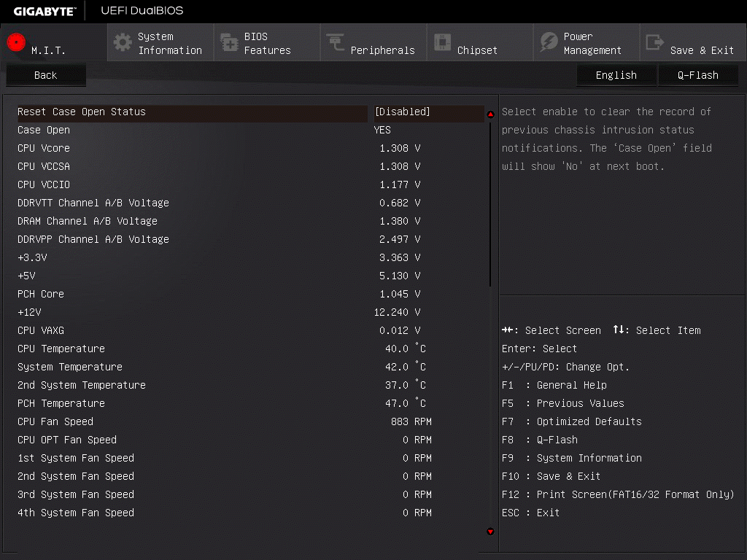Click the System Information gear icon

[x=123, y=42]
